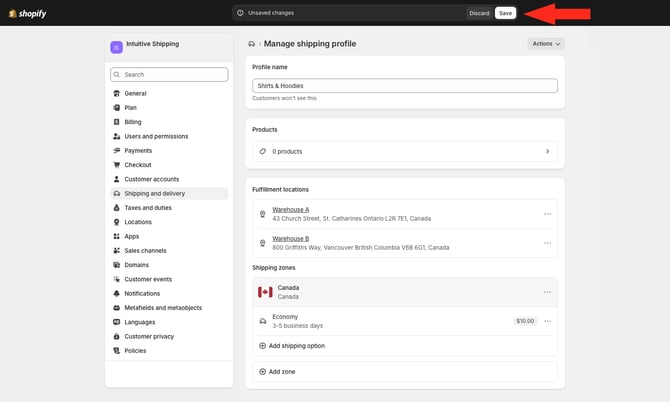The width and height of the screenshot is (670, 402).
Task: Open the 0 products row
Action: click(405, 152)
